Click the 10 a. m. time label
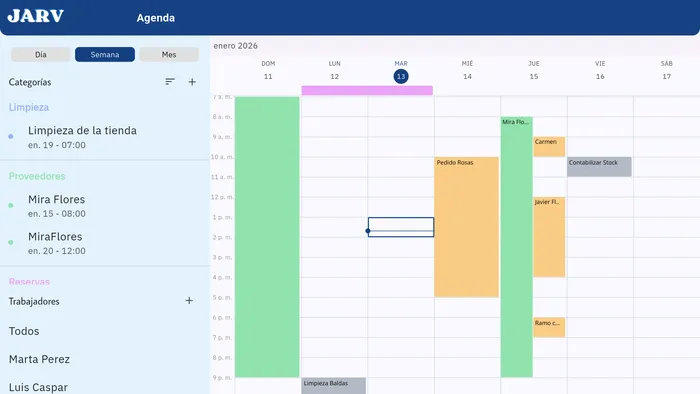Image resolution: width=700 pixels, height=394 pixels. pos(222,157)
